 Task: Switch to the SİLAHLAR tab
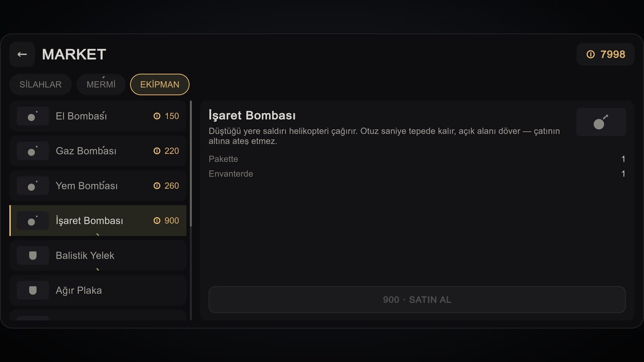[41, 84]
